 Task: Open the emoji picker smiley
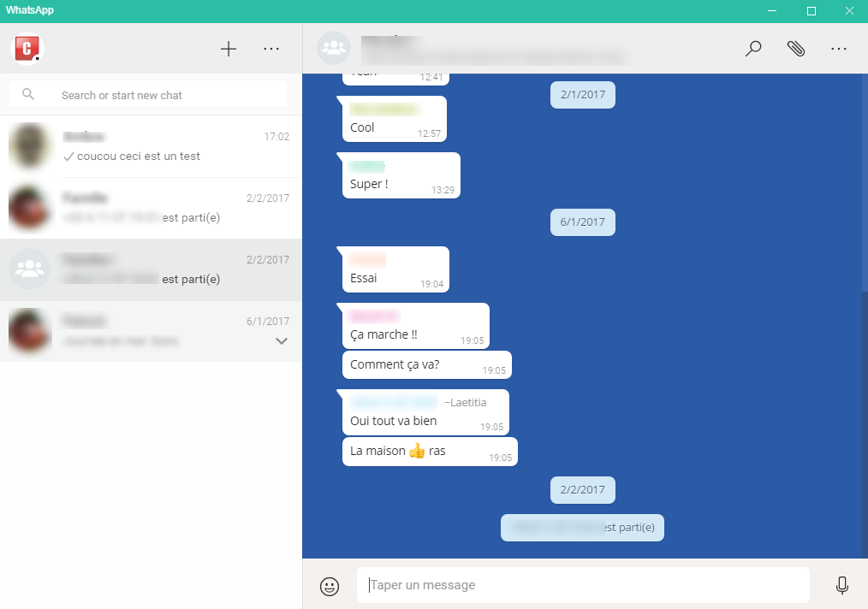[330, 586]
